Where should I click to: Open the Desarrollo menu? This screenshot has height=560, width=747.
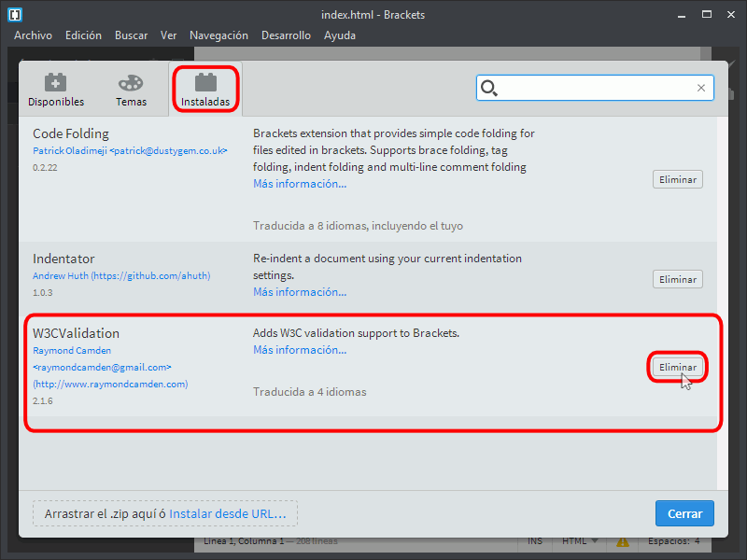pos(286,35)
